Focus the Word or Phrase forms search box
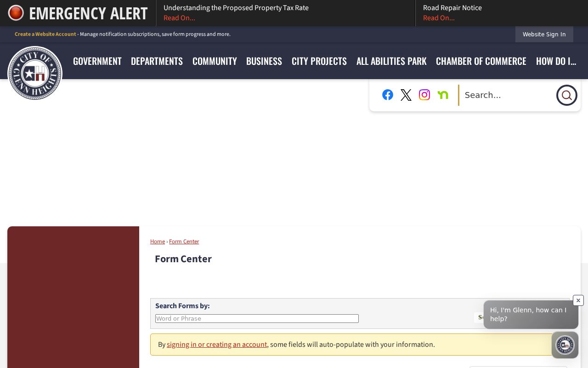The height and width of the screenshot is (368, 588). (x=257, y=318)
